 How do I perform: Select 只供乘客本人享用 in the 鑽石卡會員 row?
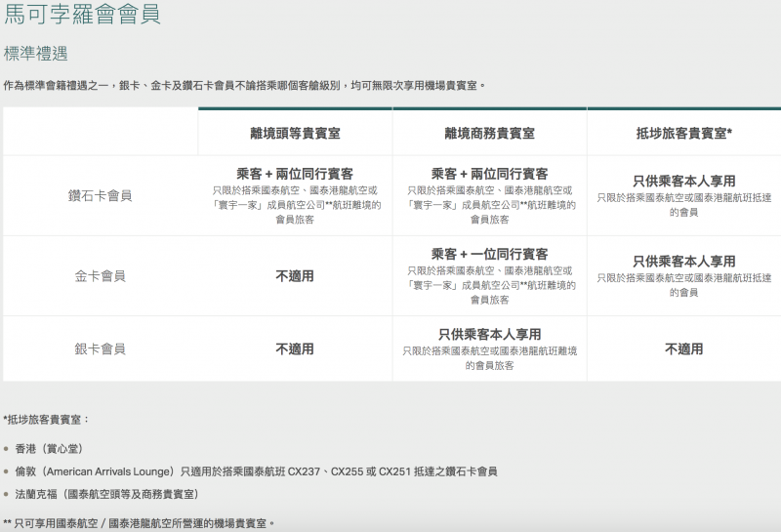pos(684,181)
